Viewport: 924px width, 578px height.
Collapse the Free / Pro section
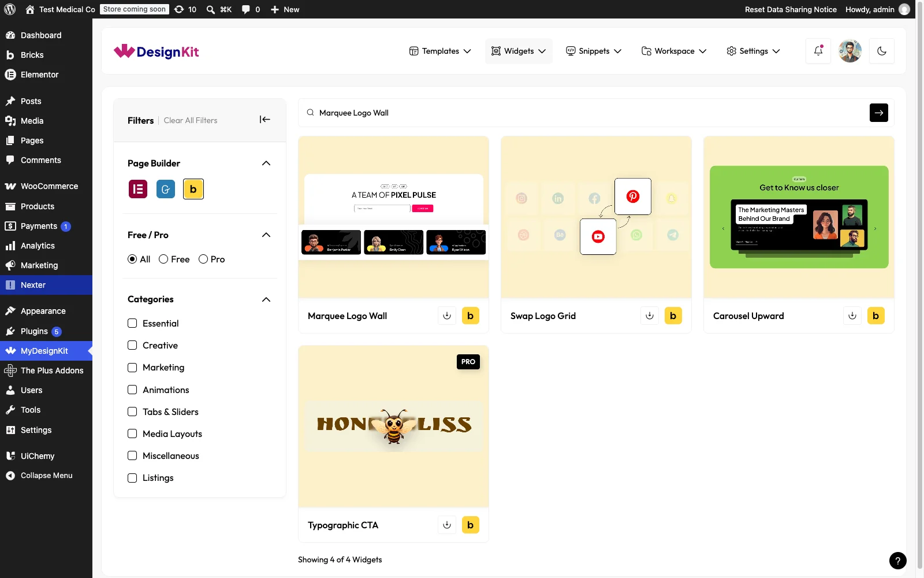(266, 235)
